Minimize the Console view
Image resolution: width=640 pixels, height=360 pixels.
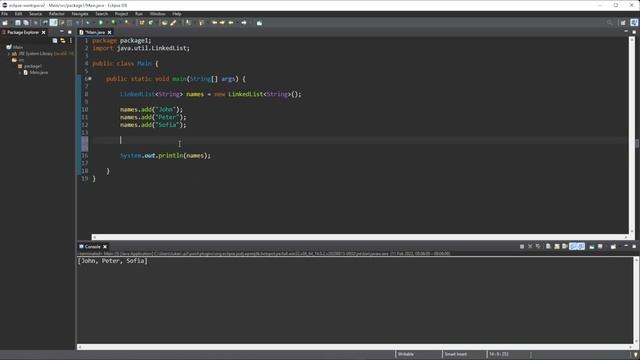click(x=626, y=246)
